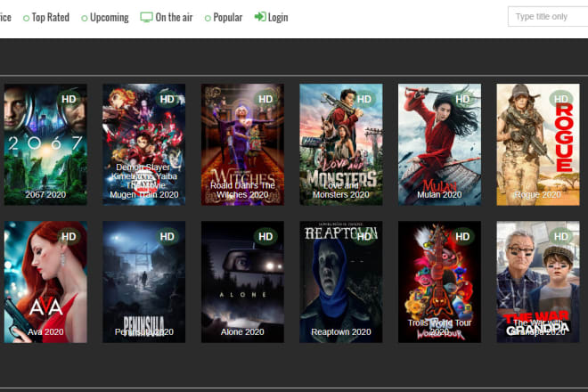Open the Top Rated menu item
Screen dimensions: 588x392
[50, 17]
